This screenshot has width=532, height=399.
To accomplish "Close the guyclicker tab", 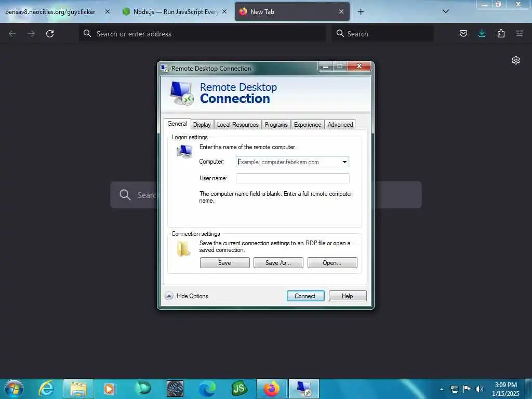I will (x=108, y=11).
